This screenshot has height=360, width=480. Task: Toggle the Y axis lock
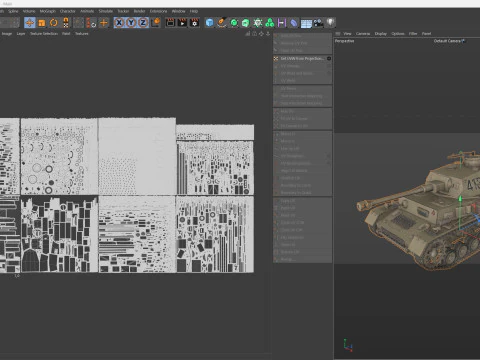(131, 23)
